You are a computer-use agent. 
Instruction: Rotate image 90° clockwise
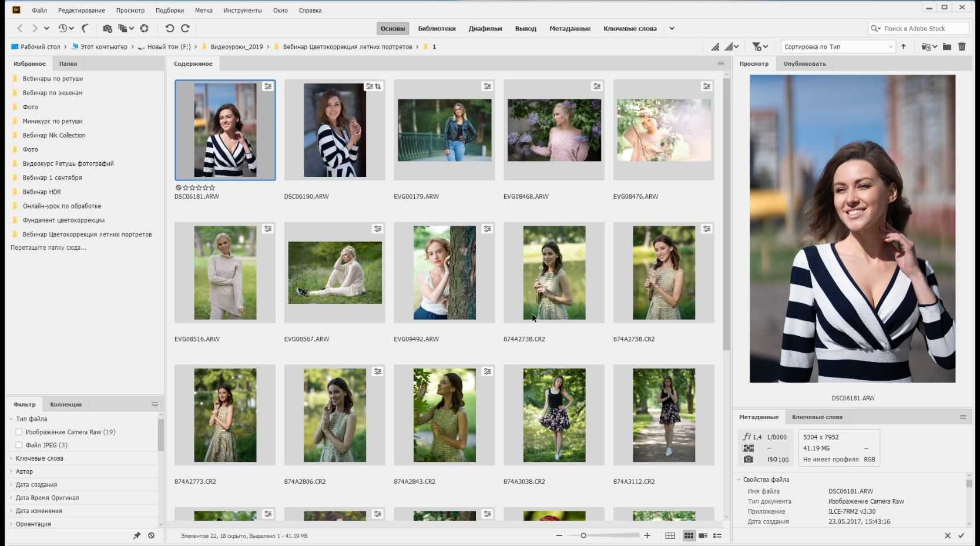(x=185, y=28)
